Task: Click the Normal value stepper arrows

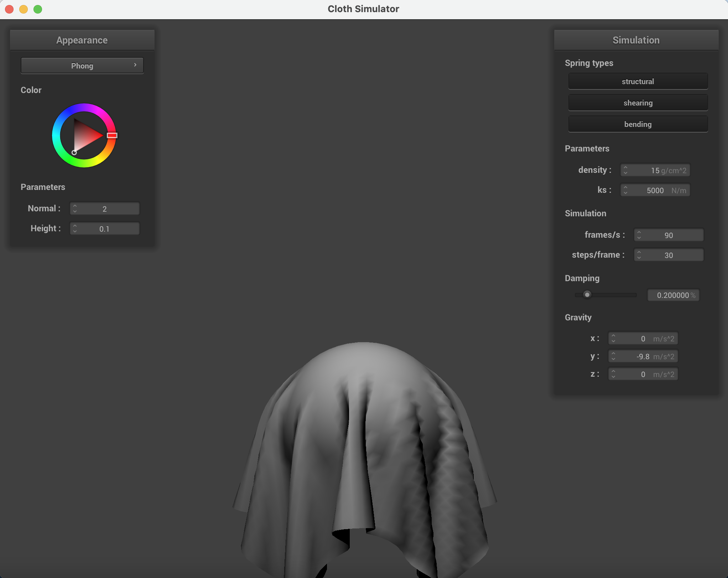Action: 75,208
